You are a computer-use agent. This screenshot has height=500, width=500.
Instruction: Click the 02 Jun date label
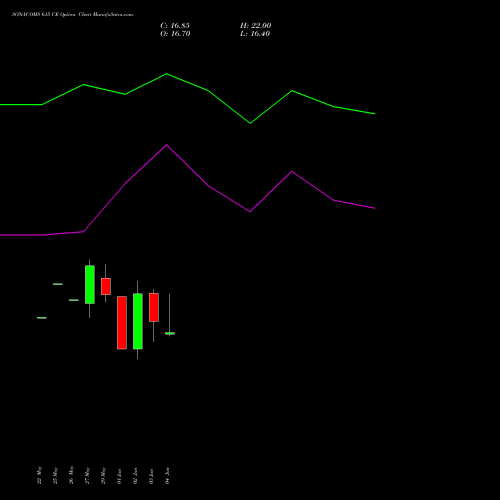click(135, 476)
